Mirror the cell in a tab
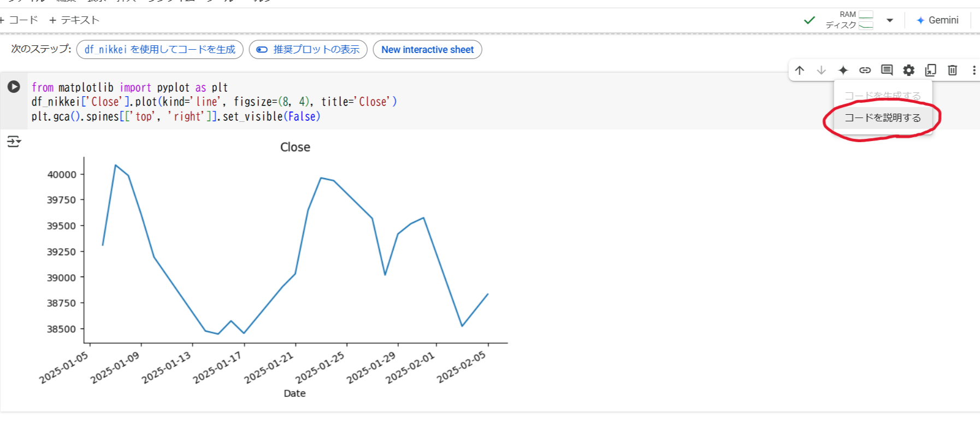This screenshot has width=980, height=429. pyautogui.click(x=930, y=70)
